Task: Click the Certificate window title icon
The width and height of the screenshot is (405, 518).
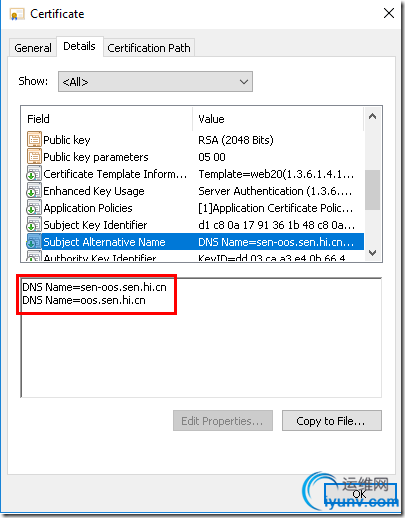Action: [17, 14]
